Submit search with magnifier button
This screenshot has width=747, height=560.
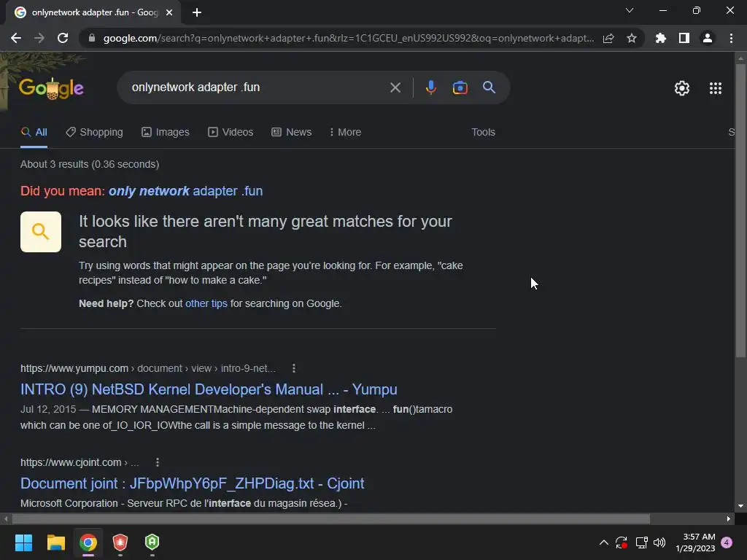489,87
